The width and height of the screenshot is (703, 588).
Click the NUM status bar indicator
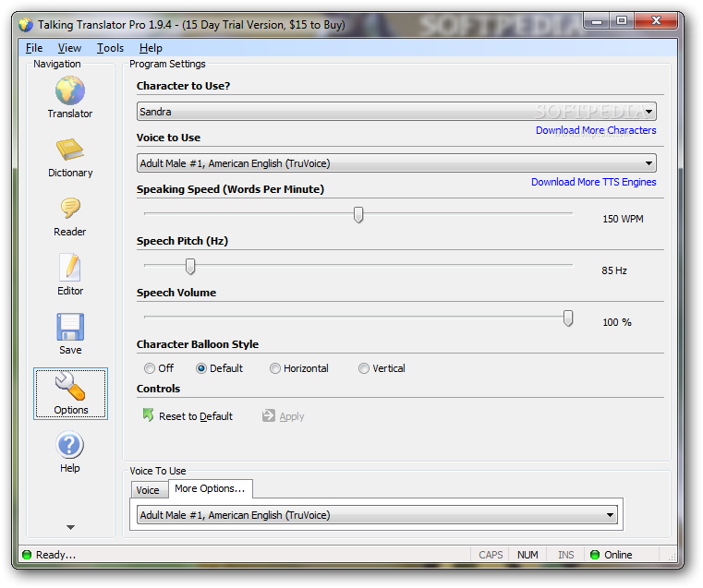(x=527, y=555)
